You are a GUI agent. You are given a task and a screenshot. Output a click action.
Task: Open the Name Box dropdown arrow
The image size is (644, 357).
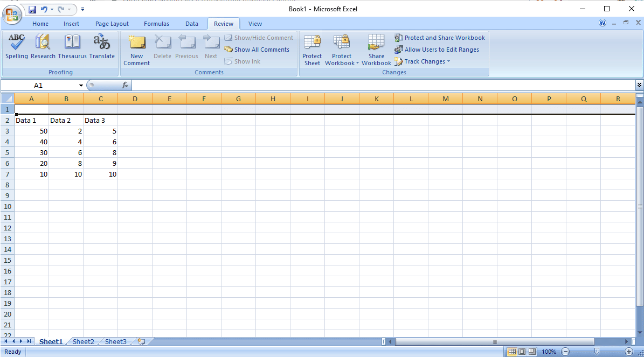81,86
